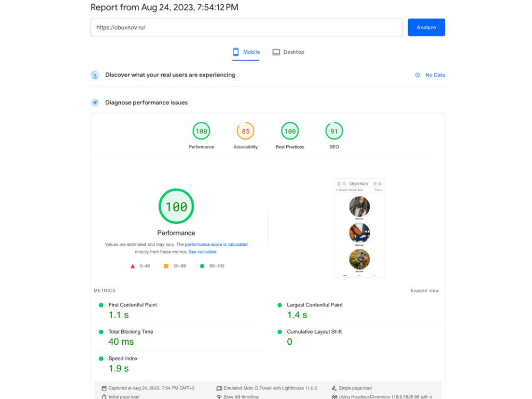Click the Cumulative Layout Shift metric
The image size is (532, 399).
click(x=314, y=332)
